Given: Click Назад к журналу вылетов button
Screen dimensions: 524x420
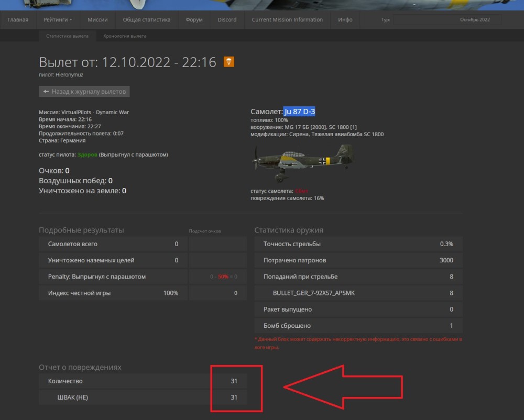Looking at the screenshot, I should click(84, 92).
